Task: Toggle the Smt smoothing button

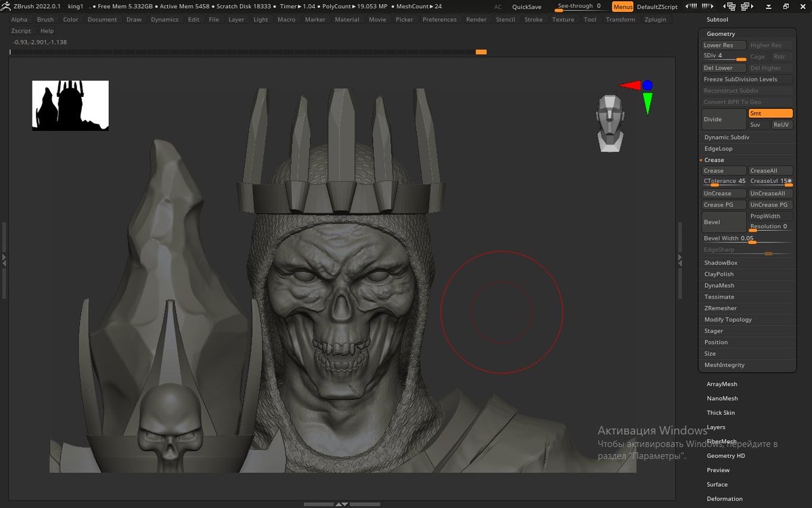Action: (770, 114)
